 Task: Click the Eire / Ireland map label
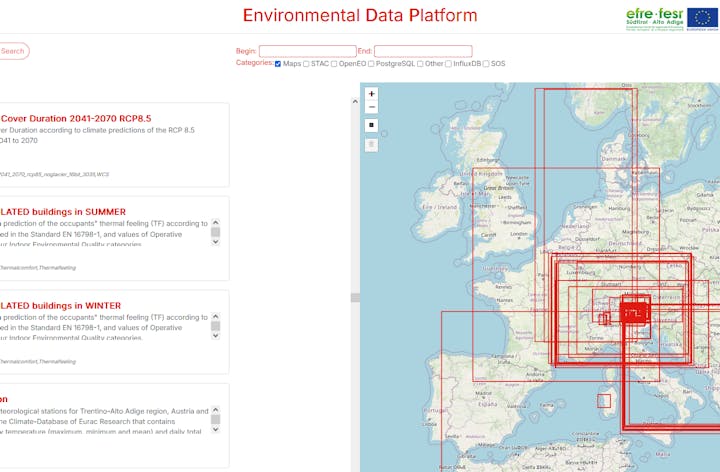[439, 207]
